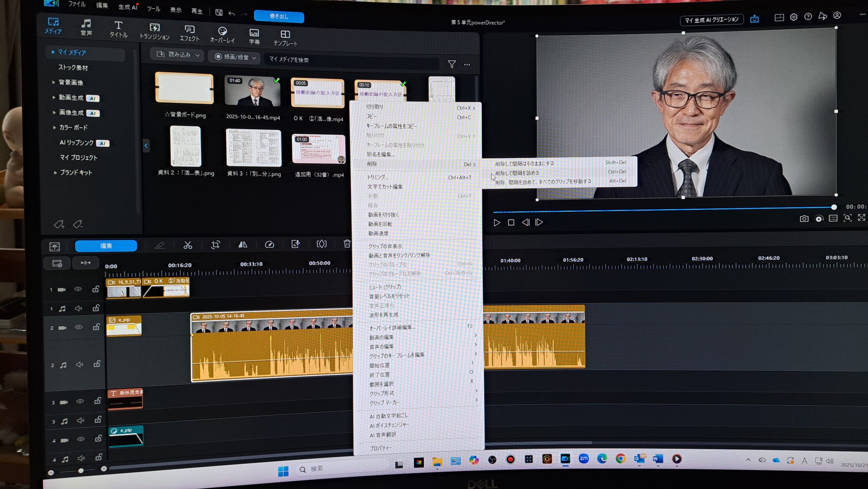Image resolution: width=868 pixels, height=489 pixels.
Task: Toggle the lock on video track 3
Action: [x=98, y=401]
